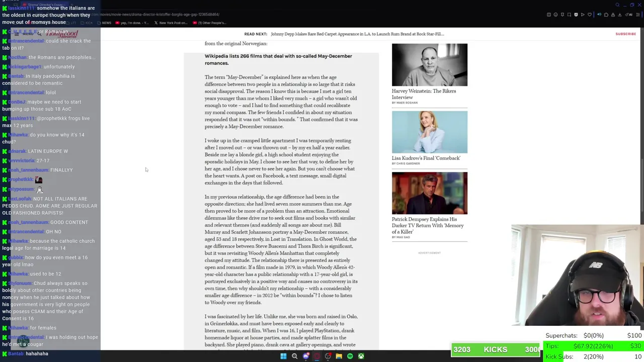Open Lisa Kudrow's Final 'Comeback' headline
The image size is (644, 362).
click(426, 158)
